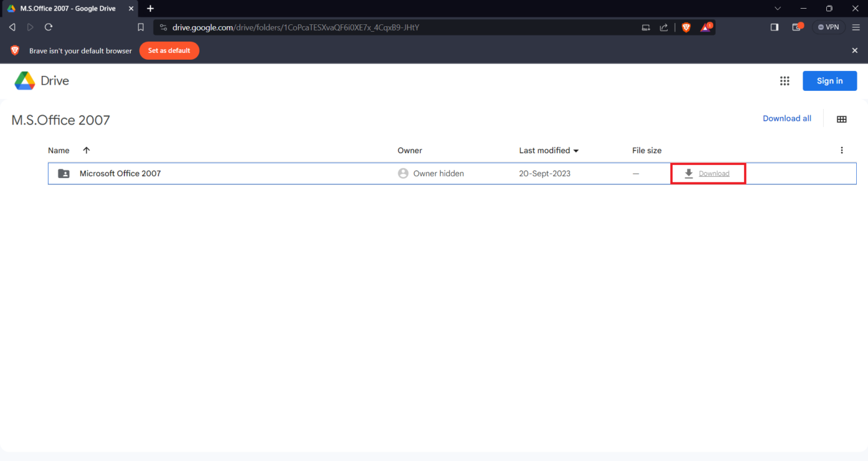
Task: Reload the page using refresh icon
Action: point(49,27)
